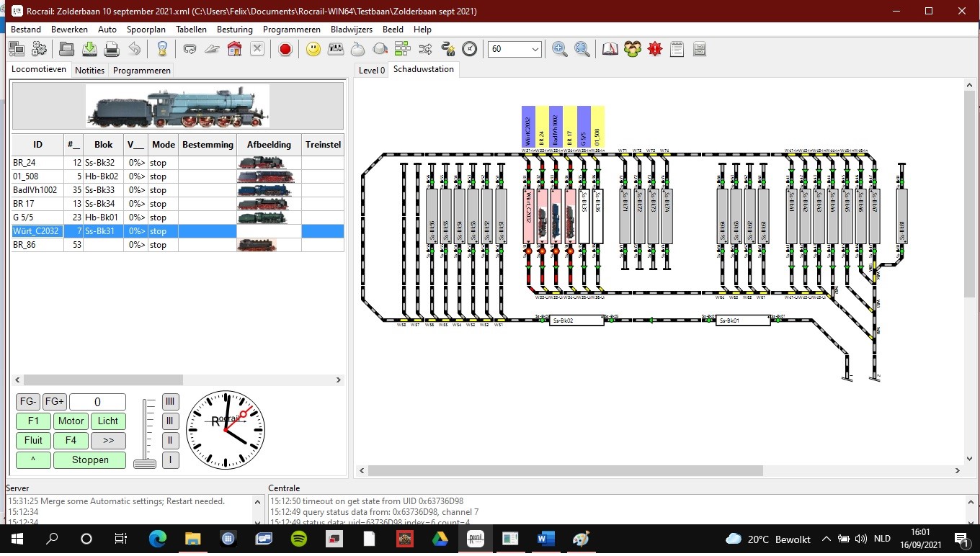The image size is (980, 556).
Task: Click the green grid blocks icon
Action: (x=402, y=49)
